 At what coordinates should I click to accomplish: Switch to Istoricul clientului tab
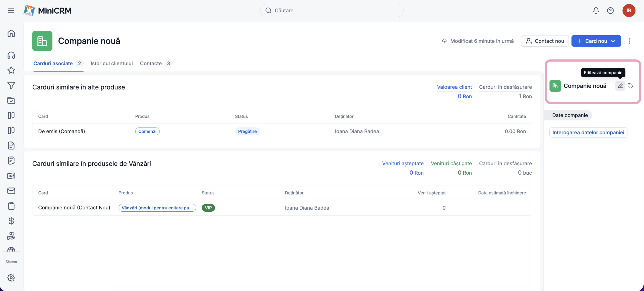(x=111, y=63)
